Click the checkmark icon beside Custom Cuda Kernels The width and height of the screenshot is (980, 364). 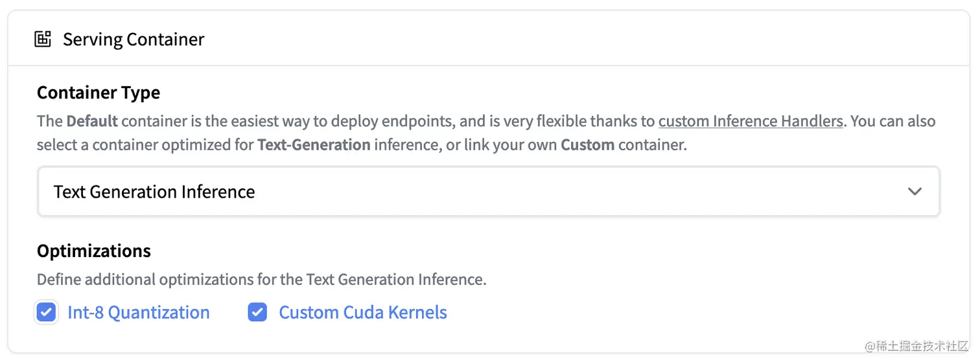click(x=257, y=313)
